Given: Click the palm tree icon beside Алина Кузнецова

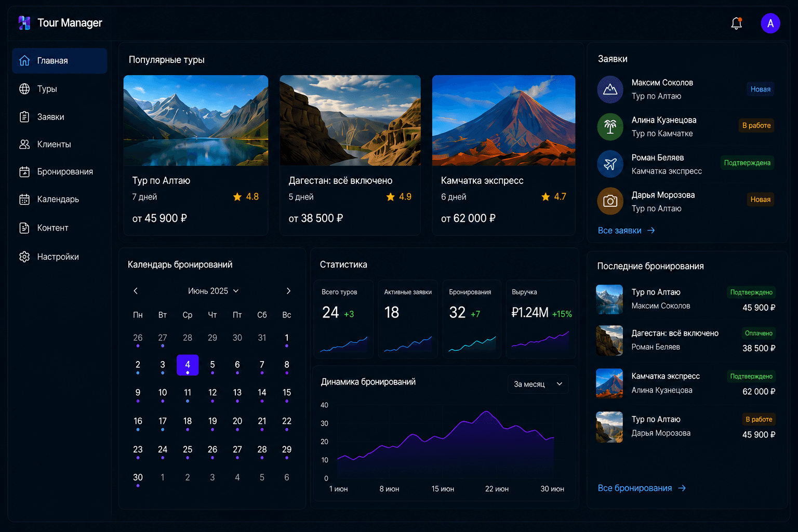Looking at the screenshot, I should [610, 127].
